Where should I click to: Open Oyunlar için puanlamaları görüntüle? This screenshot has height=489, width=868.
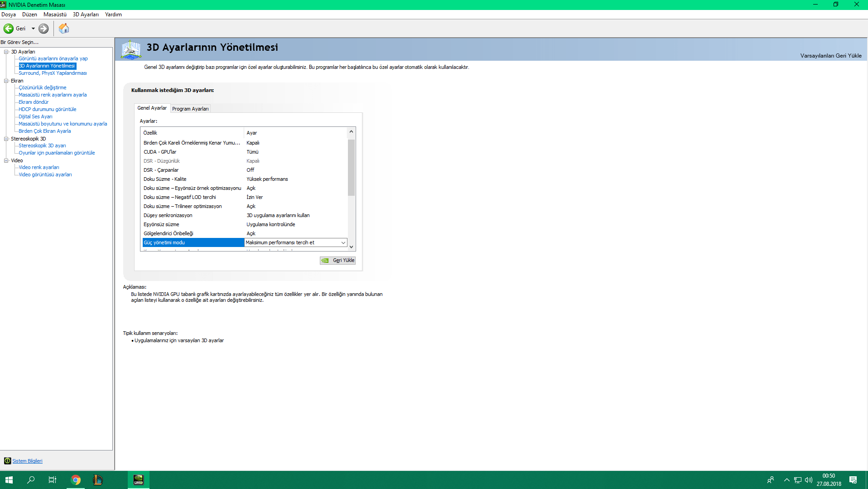pyautogui.click(x=57, y=153)
